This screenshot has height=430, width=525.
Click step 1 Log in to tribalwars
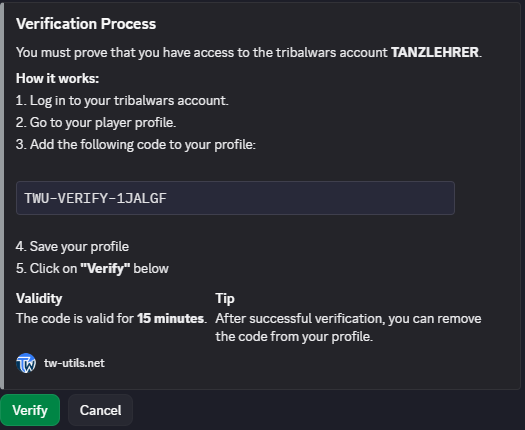click(122, 100)
